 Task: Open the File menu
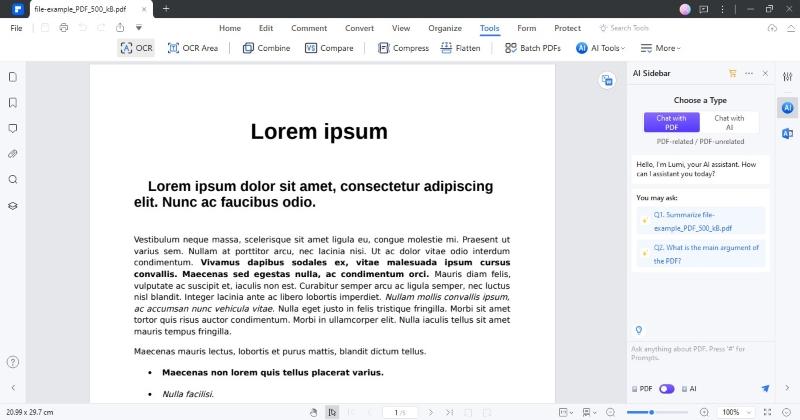pos(16,28)
